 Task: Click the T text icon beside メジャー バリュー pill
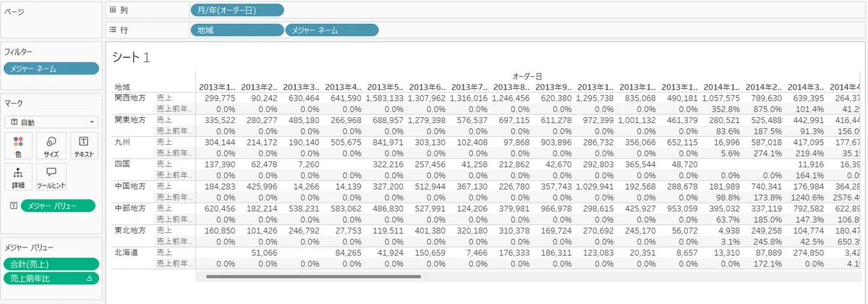point(13,206)
